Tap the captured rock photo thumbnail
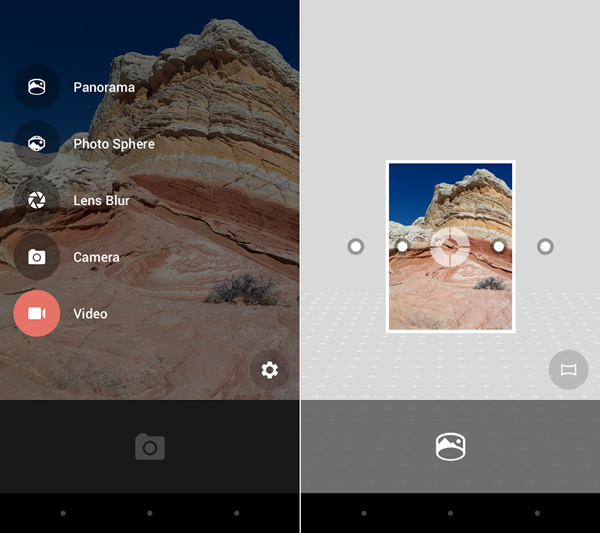600x533 pixels. pyautogui.click(x=450, y=246)
